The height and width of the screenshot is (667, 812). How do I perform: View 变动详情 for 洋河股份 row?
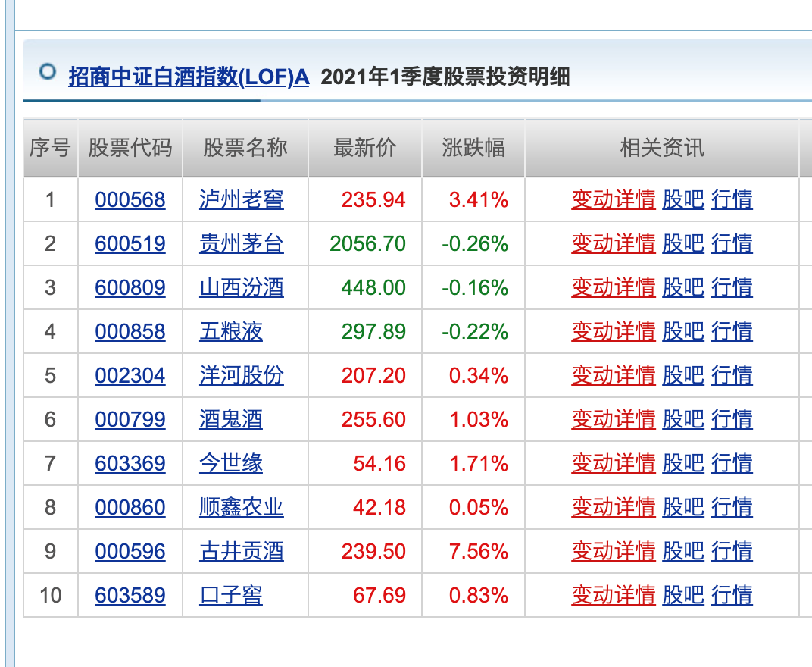point(613,376)
